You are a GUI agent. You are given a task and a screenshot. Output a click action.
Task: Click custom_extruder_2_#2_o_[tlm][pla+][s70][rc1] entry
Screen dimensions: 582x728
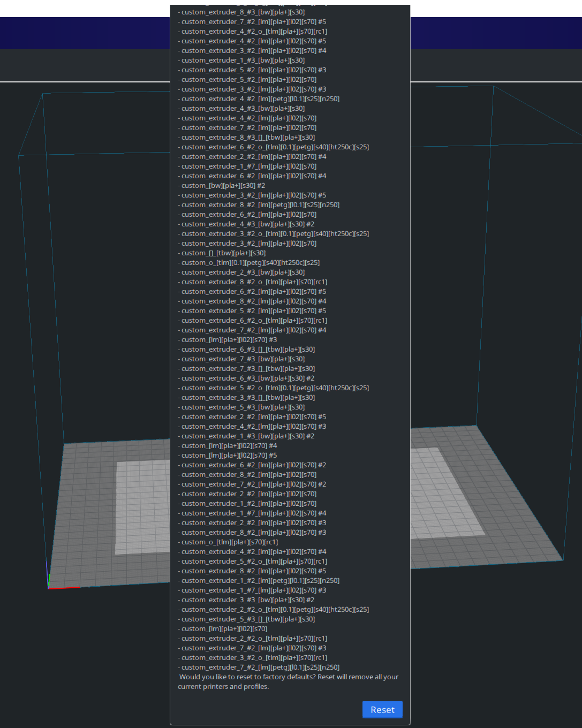pos(254,638)
